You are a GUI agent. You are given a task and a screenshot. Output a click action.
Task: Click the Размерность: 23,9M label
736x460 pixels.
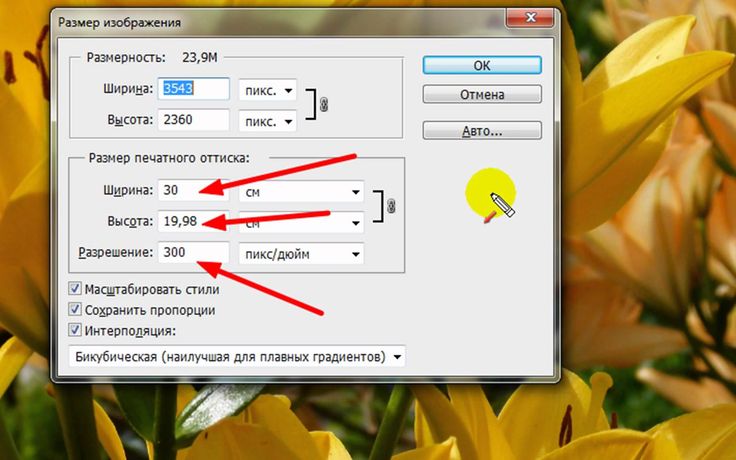pos(152,58)
